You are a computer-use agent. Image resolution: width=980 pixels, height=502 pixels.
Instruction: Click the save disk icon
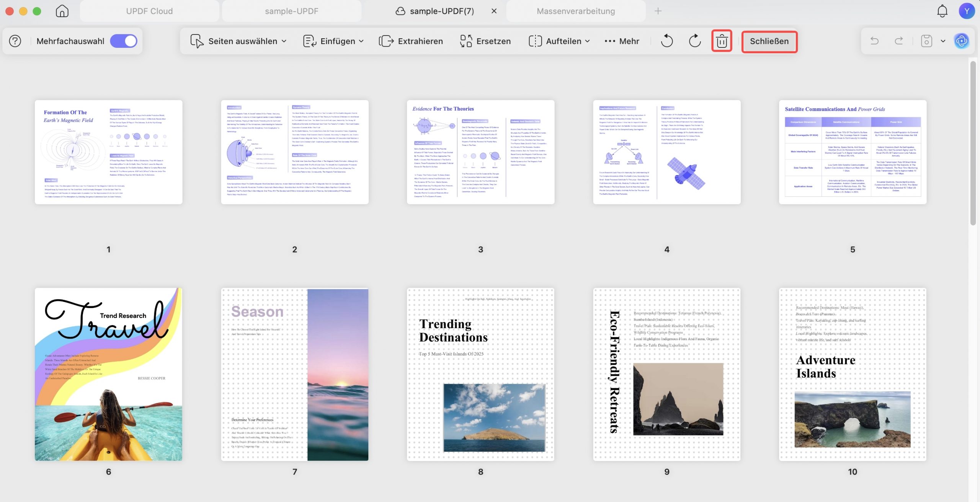coord(926,41)
